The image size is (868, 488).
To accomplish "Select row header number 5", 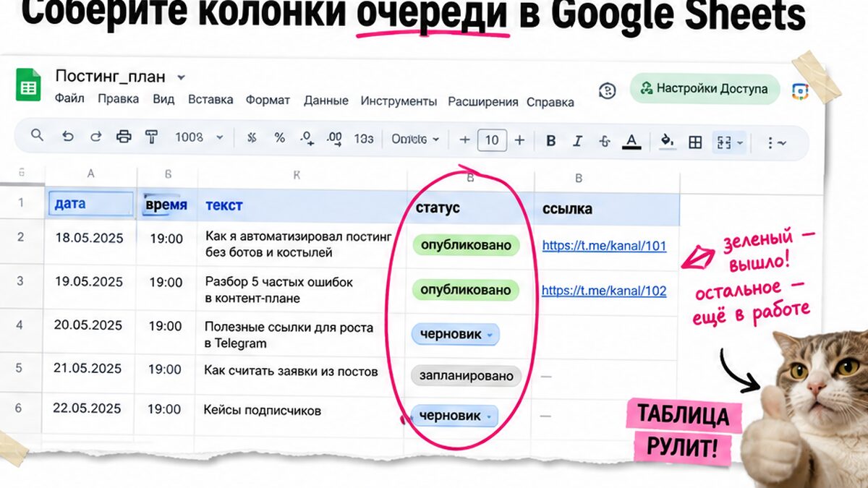I will coord(20,368).
